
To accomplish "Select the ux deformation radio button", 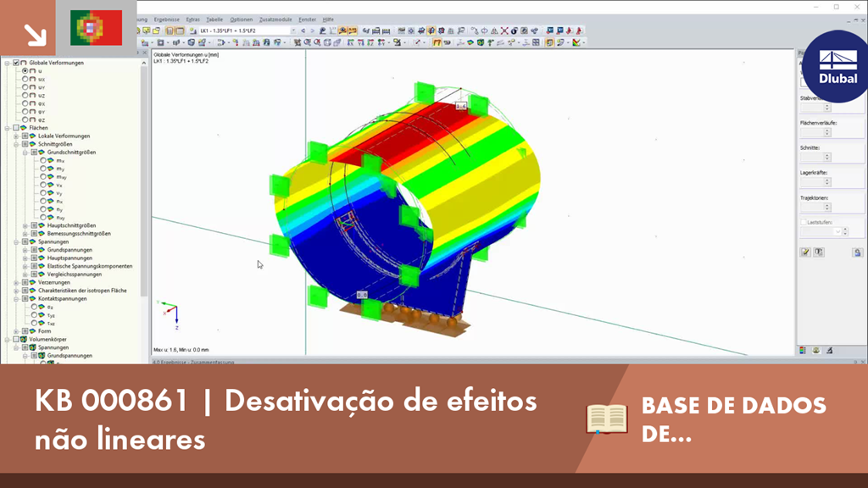I will [x=25, y=79].
